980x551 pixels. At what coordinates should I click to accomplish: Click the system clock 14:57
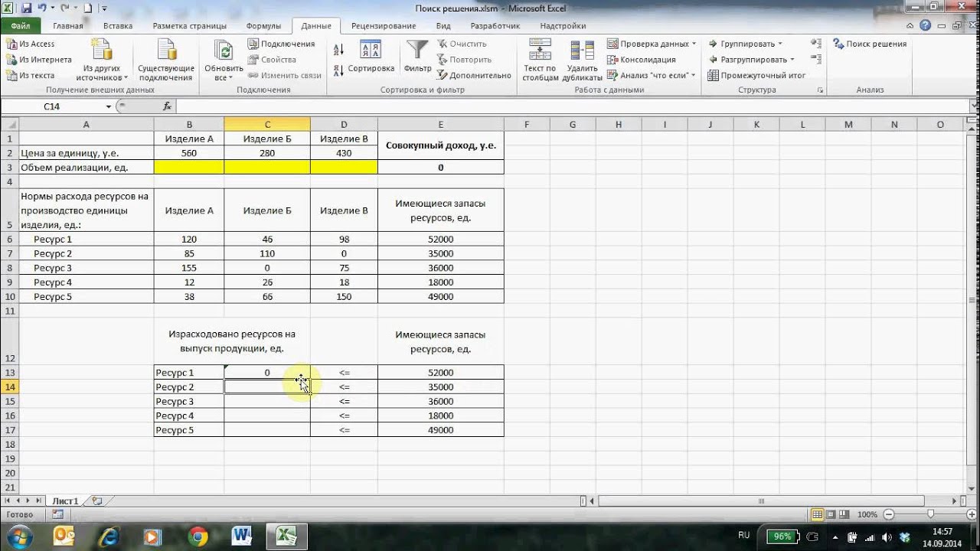click(943, 531)
